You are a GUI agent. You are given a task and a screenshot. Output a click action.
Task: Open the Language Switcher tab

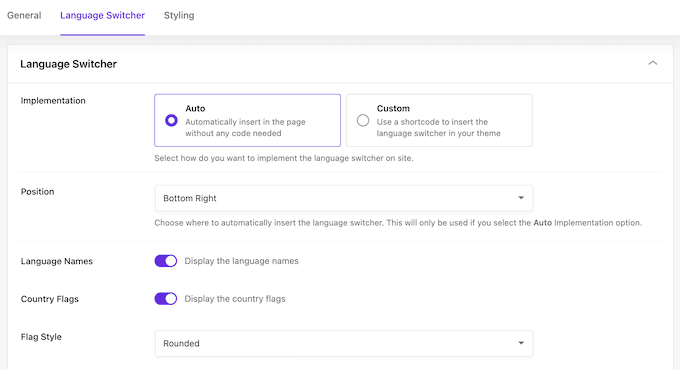tap(102, 16)
